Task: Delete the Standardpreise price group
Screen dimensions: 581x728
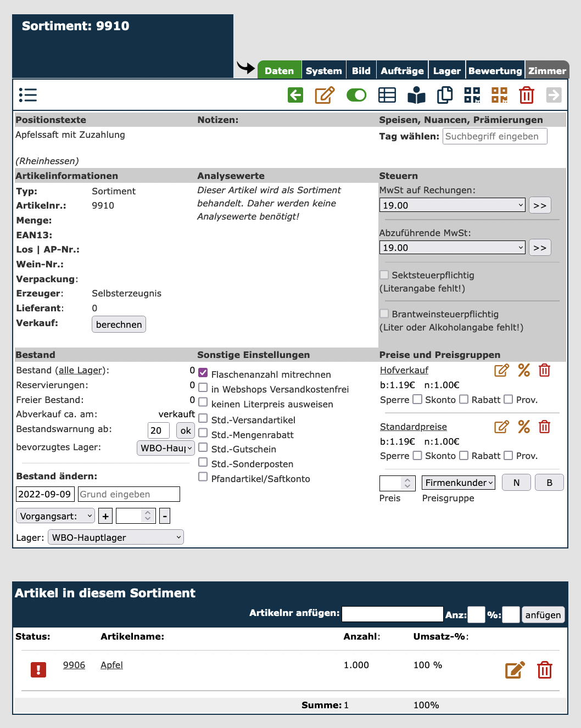Action: pos(544,427)
